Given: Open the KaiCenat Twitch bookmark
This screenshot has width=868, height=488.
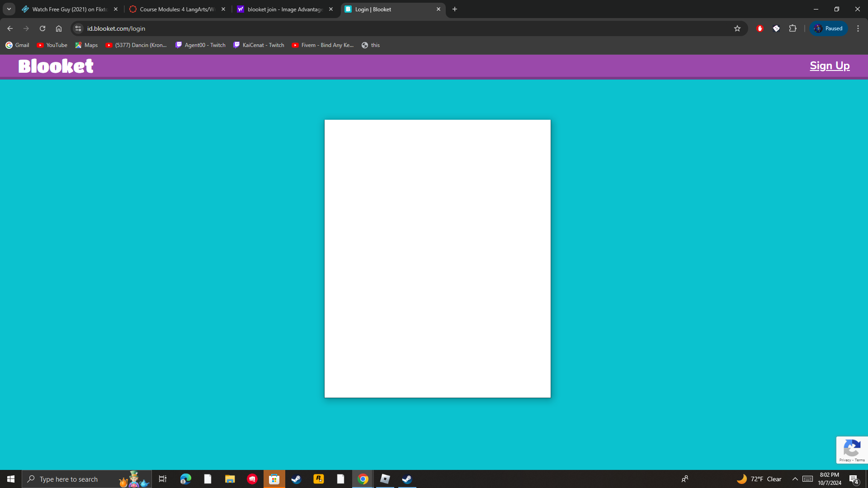Looking at the screenshot, I should [x=259, y=45].
